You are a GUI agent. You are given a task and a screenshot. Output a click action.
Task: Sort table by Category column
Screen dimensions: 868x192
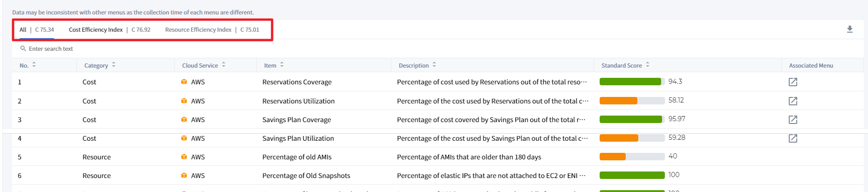click(x=114, y=65)
